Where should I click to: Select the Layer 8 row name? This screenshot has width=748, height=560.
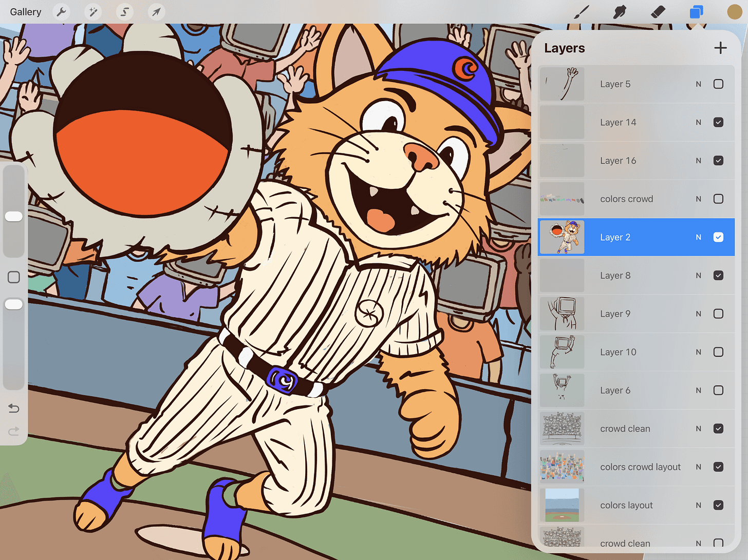pos(615,276)
